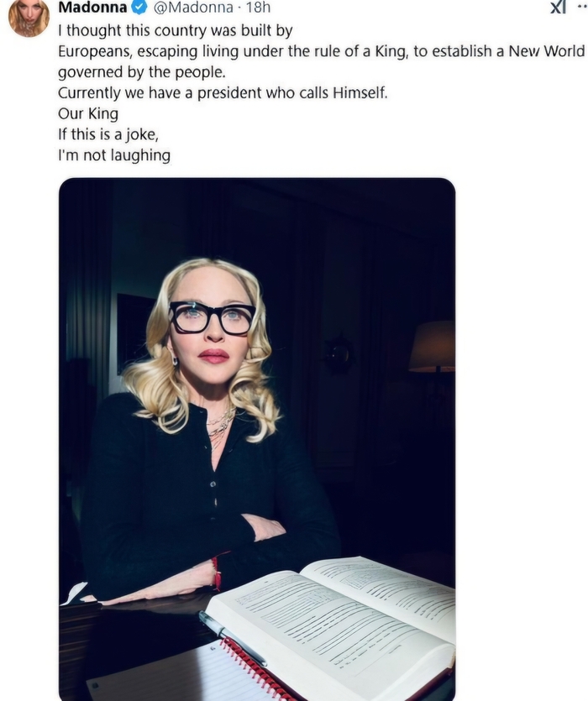The image size is (588, 701).
Task: Click the 18h timestamp to open post
Action: pyautogui.click(x=258, y=8)
